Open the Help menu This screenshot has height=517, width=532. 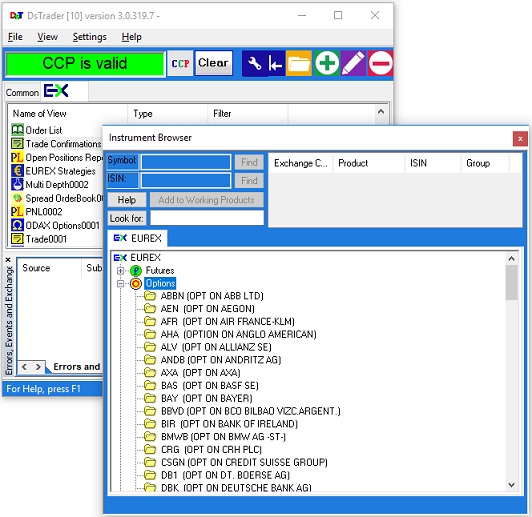(x=132, y=37)
